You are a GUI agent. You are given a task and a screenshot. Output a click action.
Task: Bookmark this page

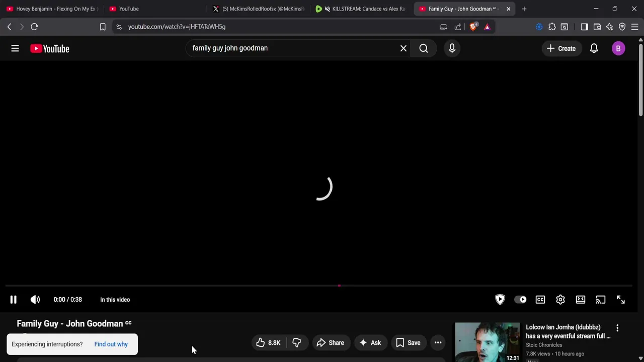pyautogui.click(x=103, y=27)
